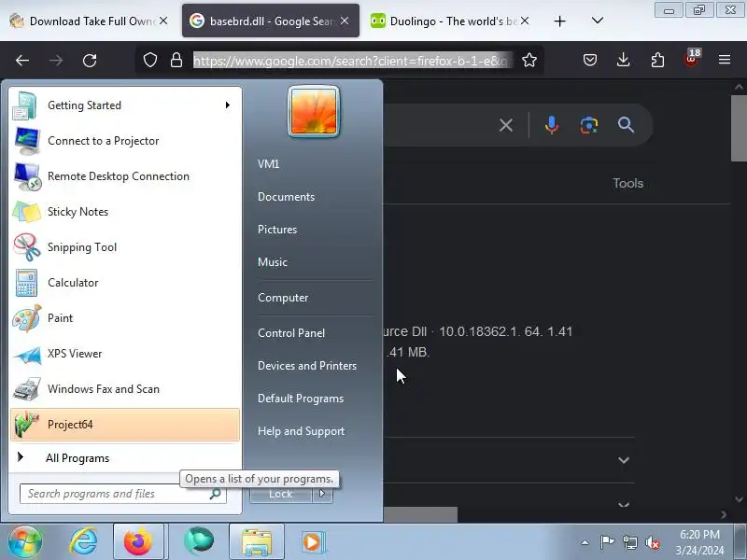
Task: Go back one page in Firefox
Action: click(x=22, y=61)
